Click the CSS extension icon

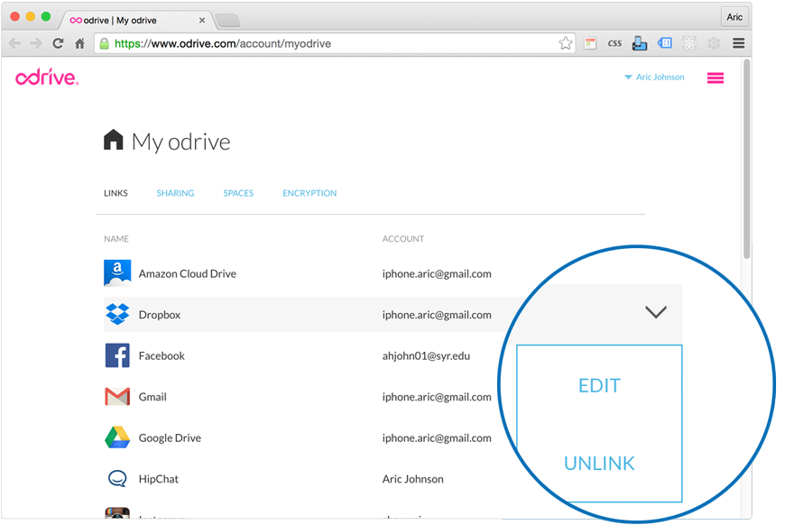tap(614, 43)
